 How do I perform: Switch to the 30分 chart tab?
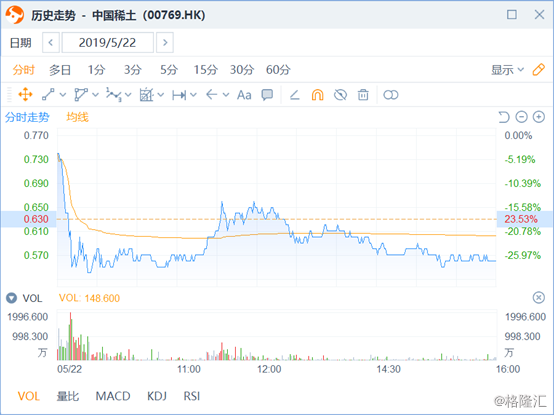tap(242, 70)
